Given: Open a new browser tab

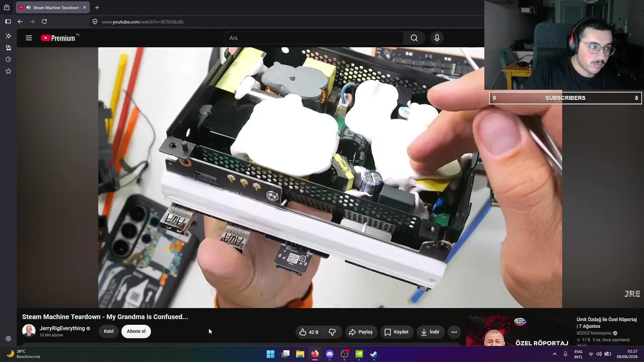Looking at the screenshot, I should 97,8.
